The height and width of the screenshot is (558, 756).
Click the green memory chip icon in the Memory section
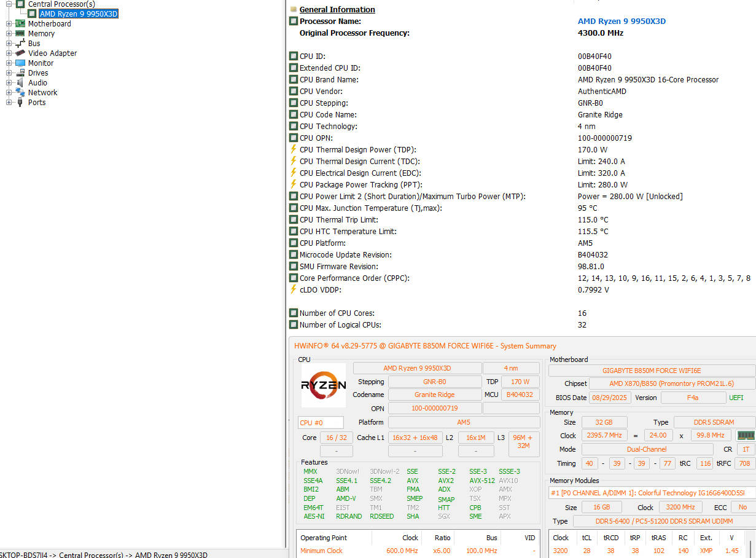(x=745, y=435)
